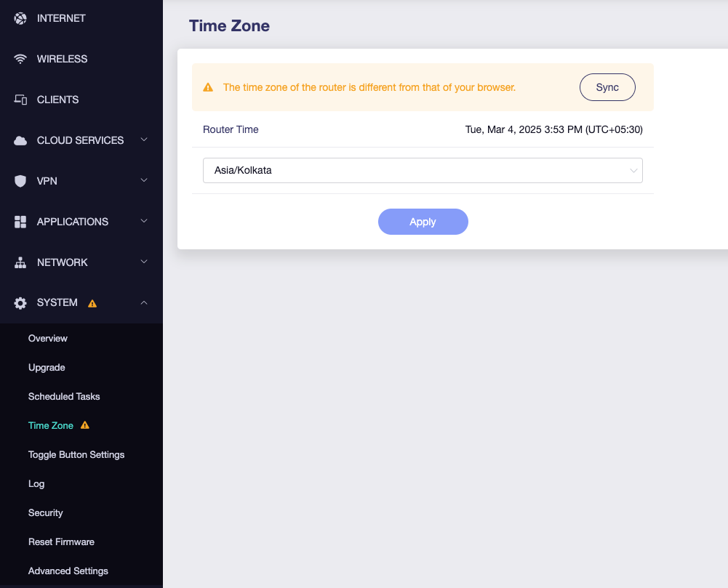Select the Applications grid icon

pyautogui.click(x=20, y=221)
